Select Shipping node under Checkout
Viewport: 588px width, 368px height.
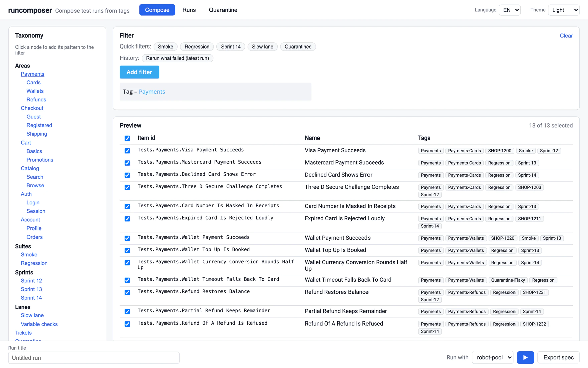point(37,134)
